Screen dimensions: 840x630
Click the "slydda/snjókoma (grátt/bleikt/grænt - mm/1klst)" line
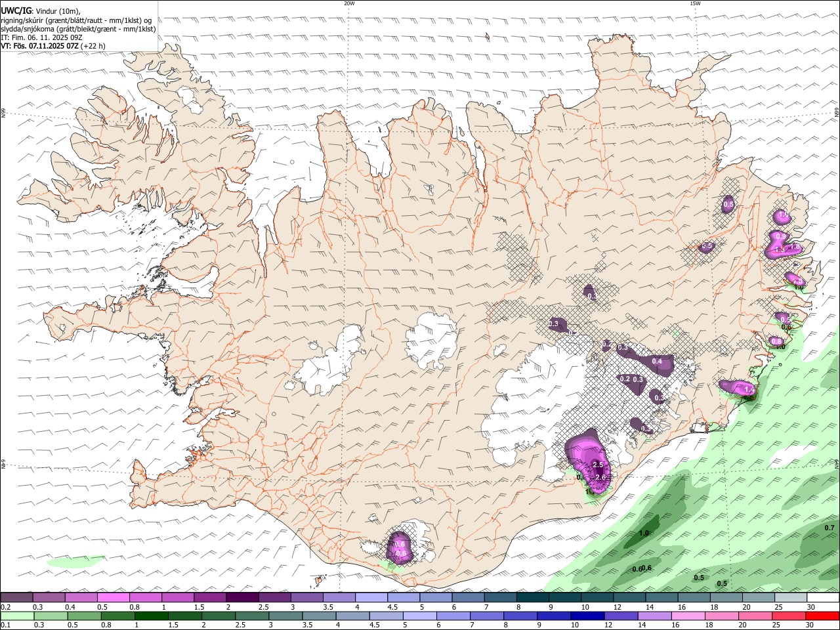[78, 29]
